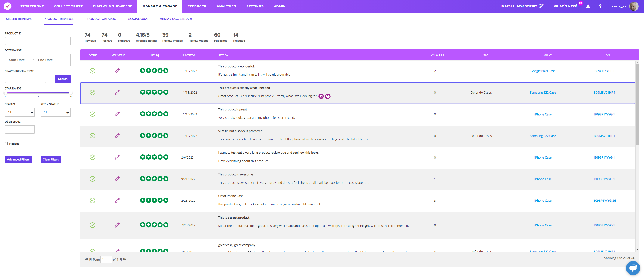Viewport: 644px width, 279px height.
Task: Open help question mark icon
Action: pyautogui.click(x=600, y=6)
